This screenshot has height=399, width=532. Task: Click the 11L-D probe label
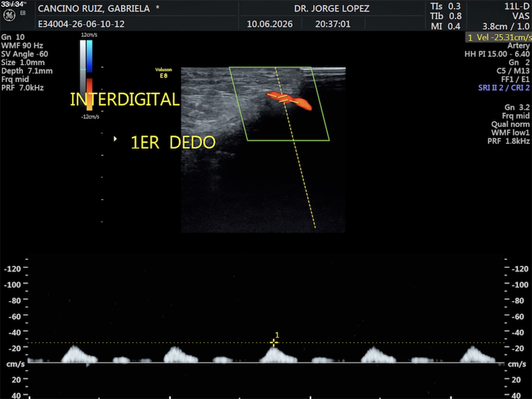pyautogui.click(x=517, y=6)
